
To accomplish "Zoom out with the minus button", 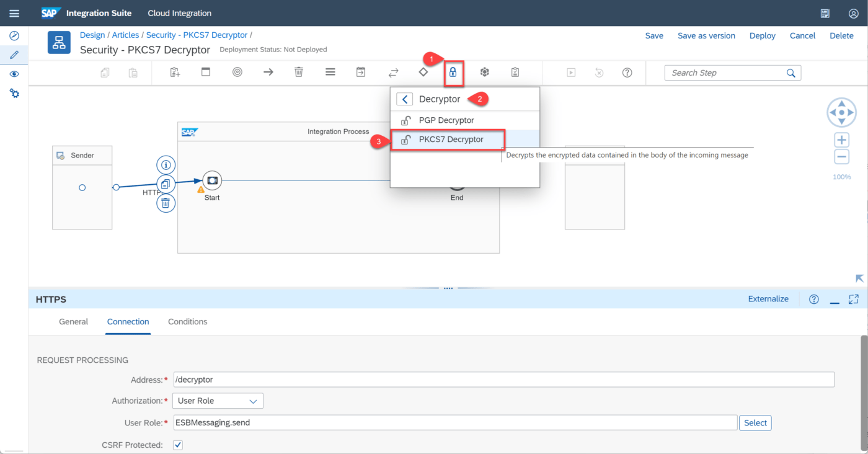I will [841, 157].
